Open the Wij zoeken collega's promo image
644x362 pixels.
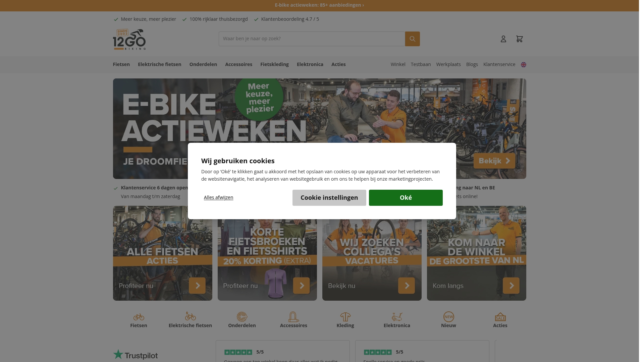point(372,253)
